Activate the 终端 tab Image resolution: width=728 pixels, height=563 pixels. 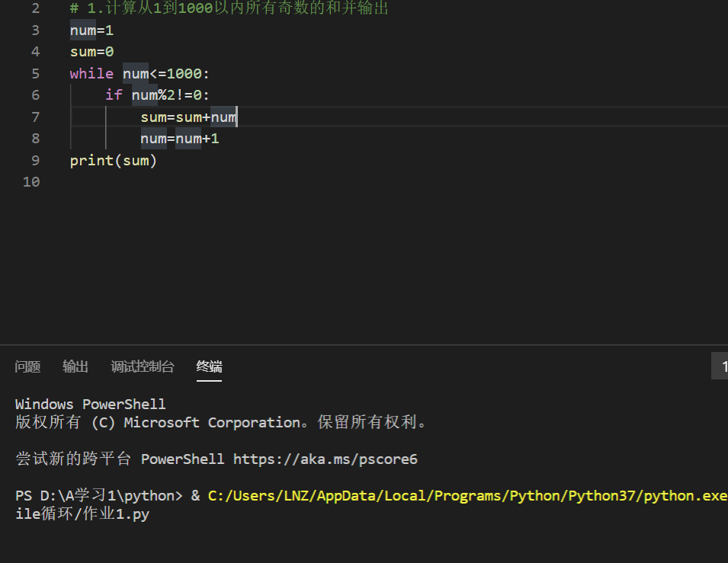[209, 366]
